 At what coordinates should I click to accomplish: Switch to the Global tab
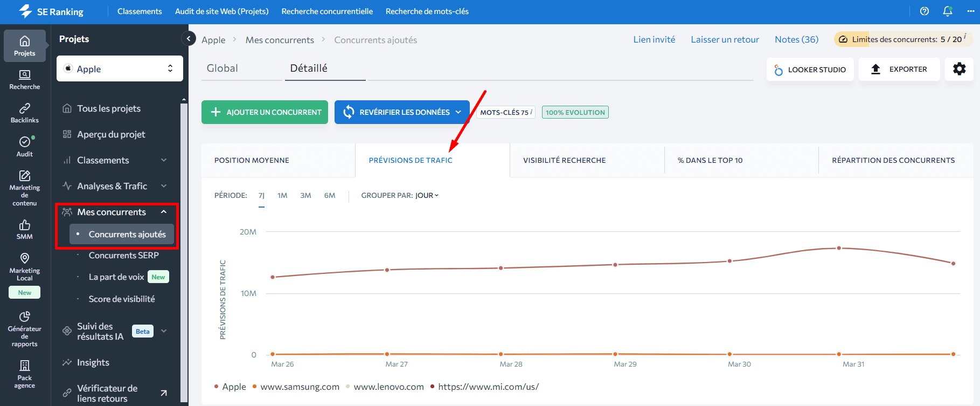click(x=223, y=68)
